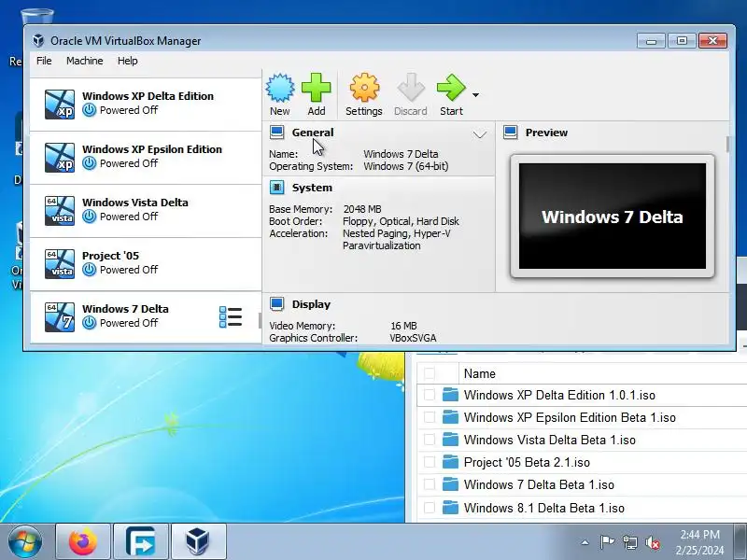The image size is (747, 560).
Task: Select the Project '05 name text
Action: 110,256
